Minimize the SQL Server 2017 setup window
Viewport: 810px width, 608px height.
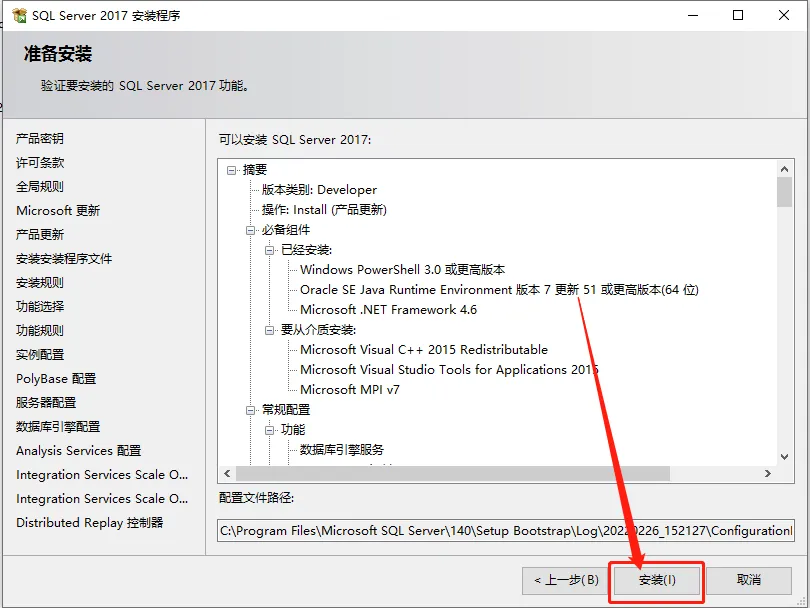pyautogui.click(x=693, y=15)
